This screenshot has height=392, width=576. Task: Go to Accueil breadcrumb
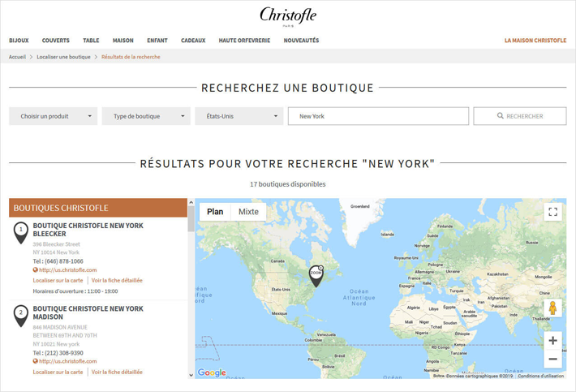click(17, 57)
